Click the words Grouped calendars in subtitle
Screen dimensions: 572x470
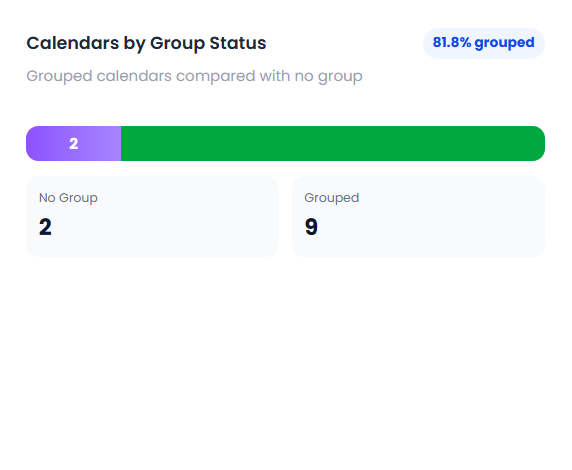click(x=99, y=77)
